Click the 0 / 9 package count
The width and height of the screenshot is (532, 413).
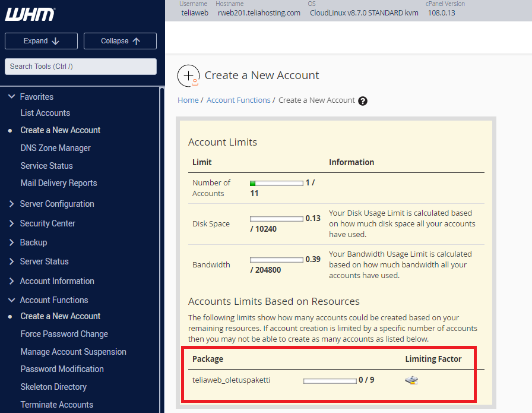point(366,380)
